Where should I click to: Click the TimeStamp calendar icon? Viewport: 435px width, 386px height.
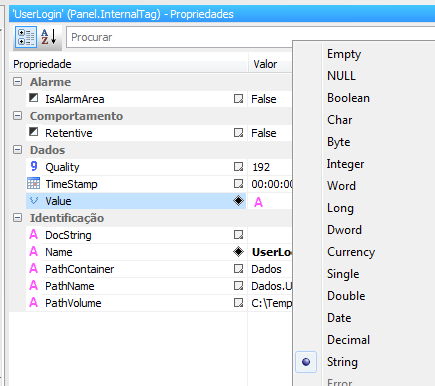tap(33, 183)
